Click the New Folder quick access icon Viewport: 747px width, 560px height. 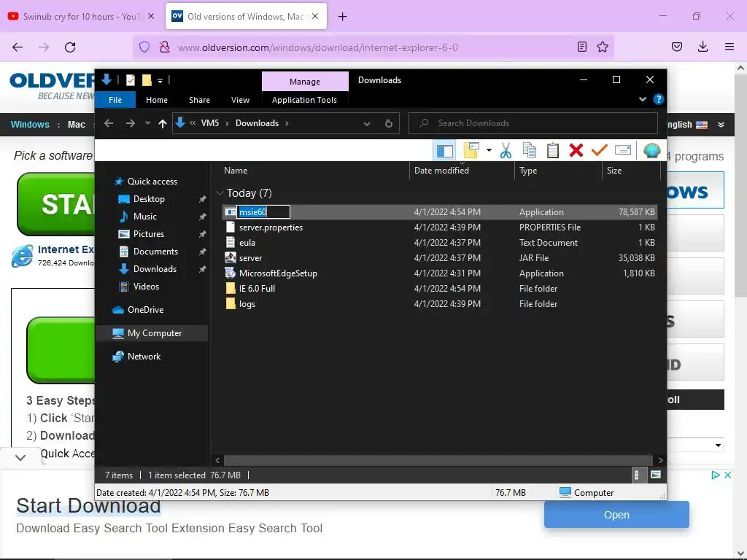(x=147, y=80)
